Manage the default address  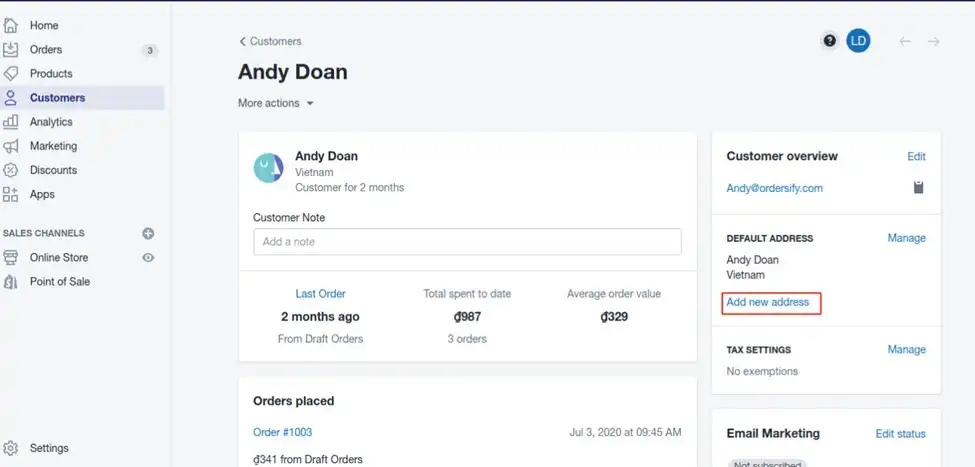point(907,238)
